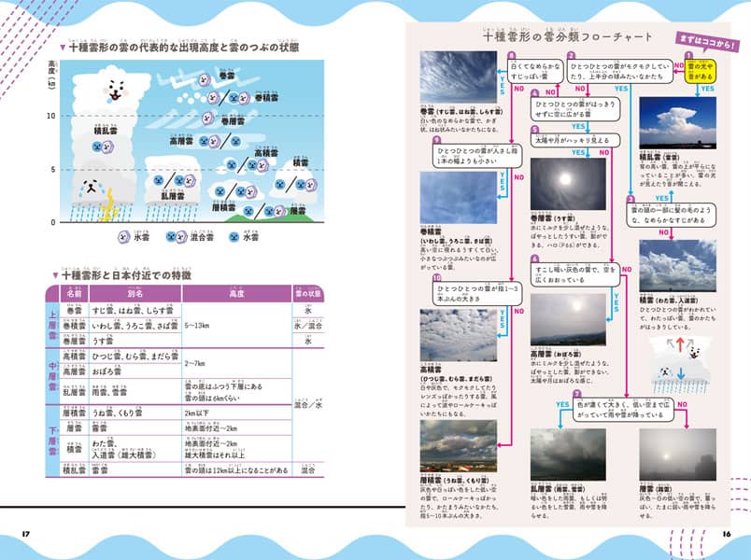This screenshot has width=751, height=560.
Task: Click the purple 氷雲 ice-crystal legend icon
Action: coord(123,236)
